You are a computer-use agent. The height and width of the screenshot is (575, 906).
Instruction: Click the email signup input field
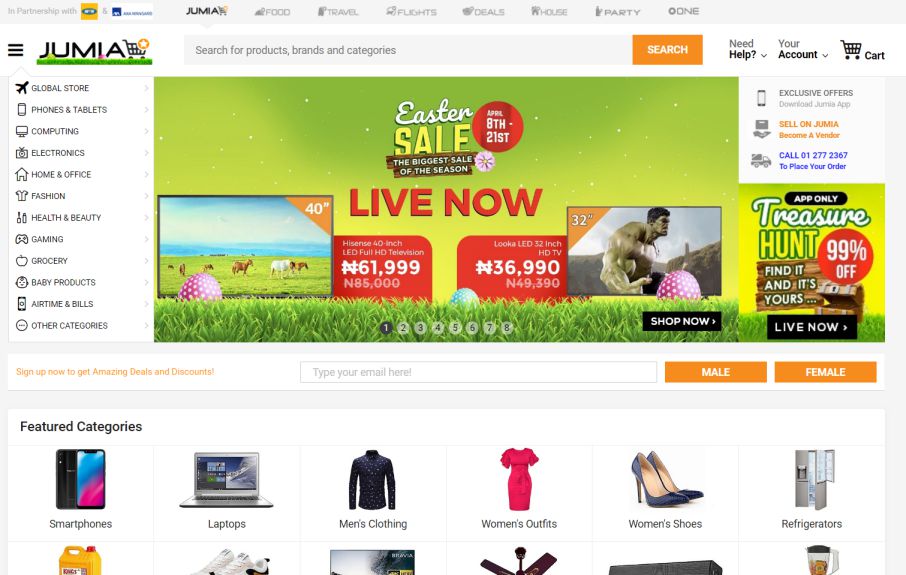[x=478, y=372]
